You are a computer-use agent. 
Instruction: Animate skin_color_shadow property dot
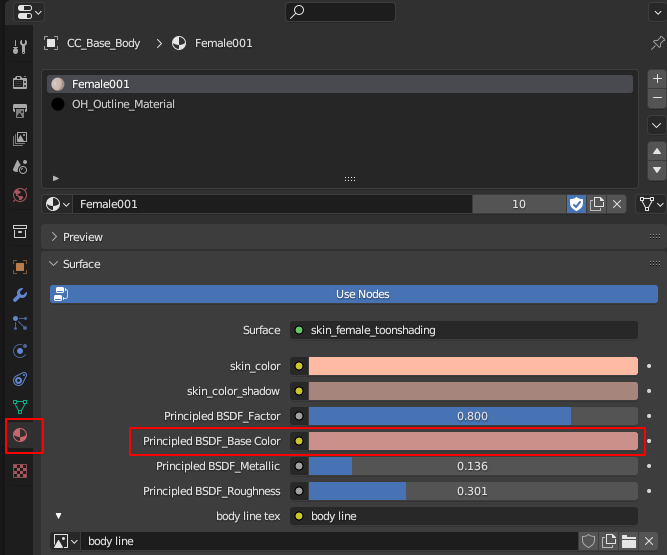pos(649,391)
